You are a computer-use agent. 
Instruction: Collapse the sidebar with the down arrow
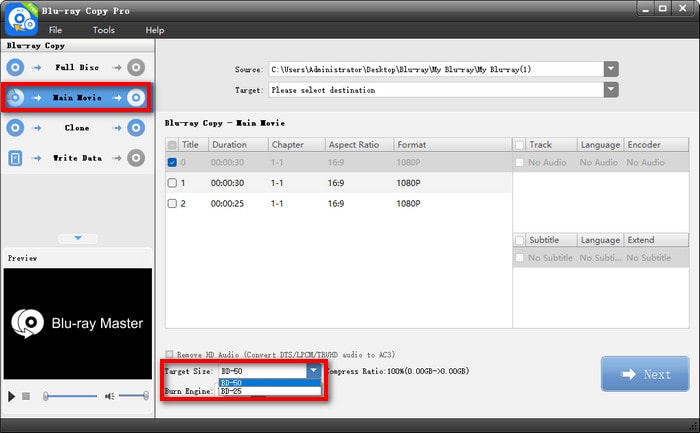[77, 238]
